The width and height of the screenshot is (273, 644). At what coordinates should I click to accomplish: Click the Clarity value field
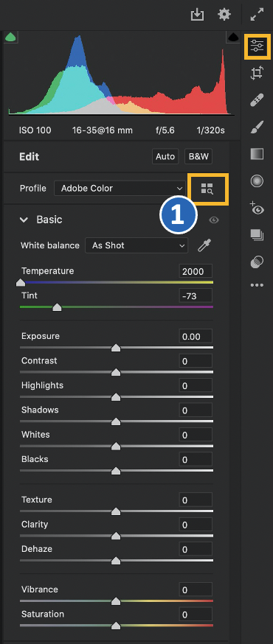point(196,525)
